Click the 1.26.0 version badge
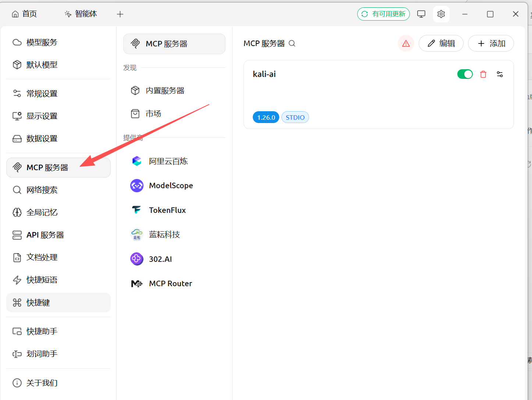Viewport: 532px width, 400px height. (x=266, y=117)
